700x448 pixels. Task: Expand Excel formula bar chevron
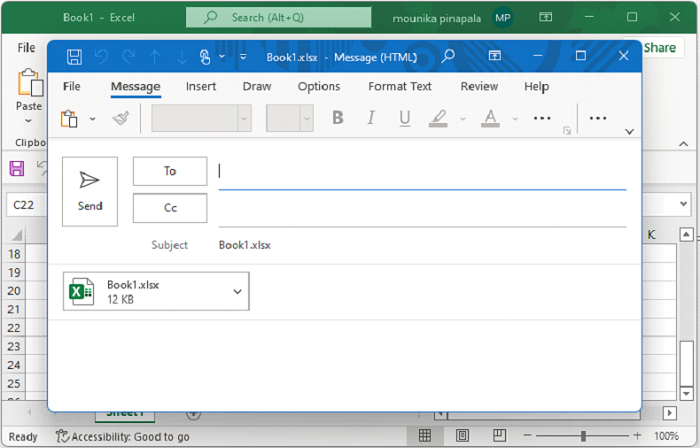pos(683,204)
